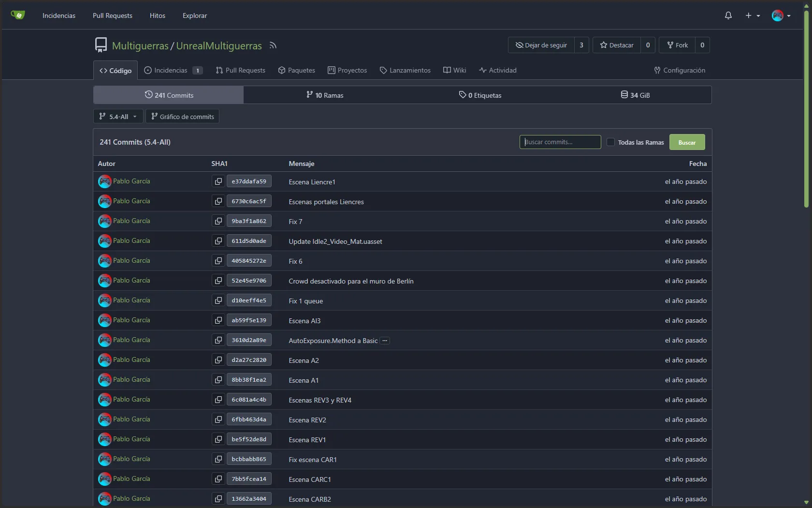Open Explorar in the top navigation
The width and height of the screenshot is (812, 508).
(195, 15)
